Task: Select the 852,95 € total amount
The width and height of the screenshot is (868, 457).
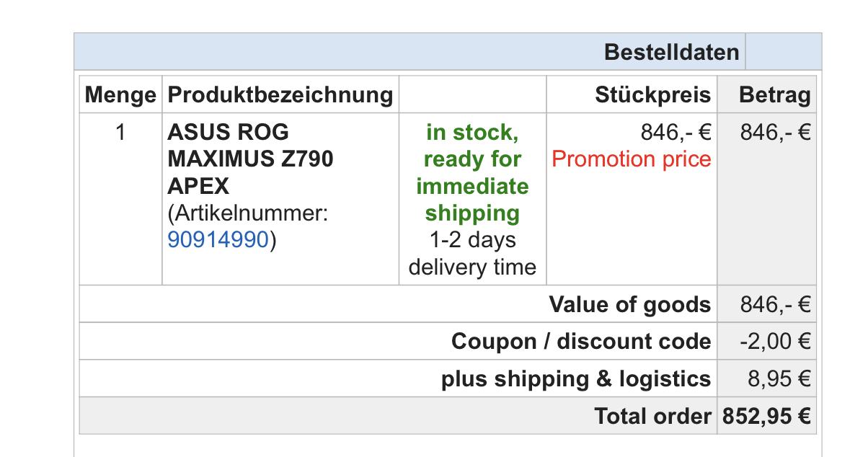Action: tap(766, 416)
